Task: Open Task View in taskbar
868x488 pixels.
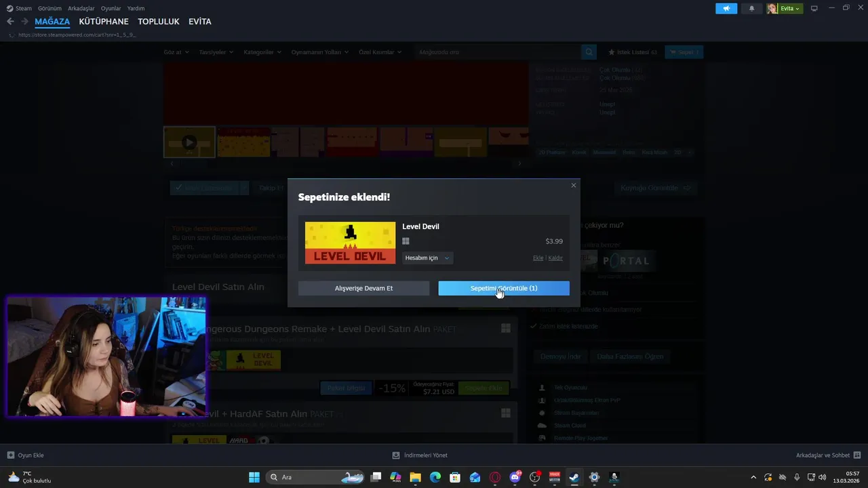Action: [x=376, y=477]
